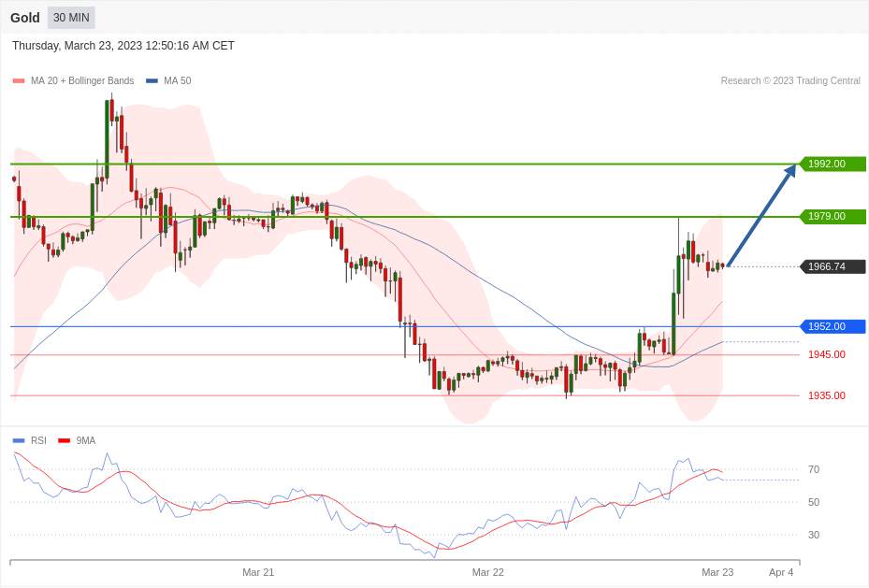Click the 9MA legend label
Image resolution: width=869 pixels, height=588 pixels.
(86, 440)
